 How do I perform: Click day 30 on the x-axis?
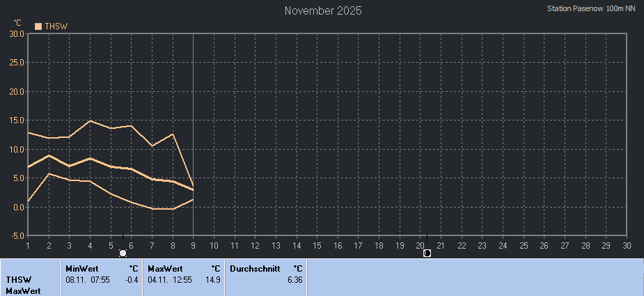pyautogui.click(x=626, y=245)
